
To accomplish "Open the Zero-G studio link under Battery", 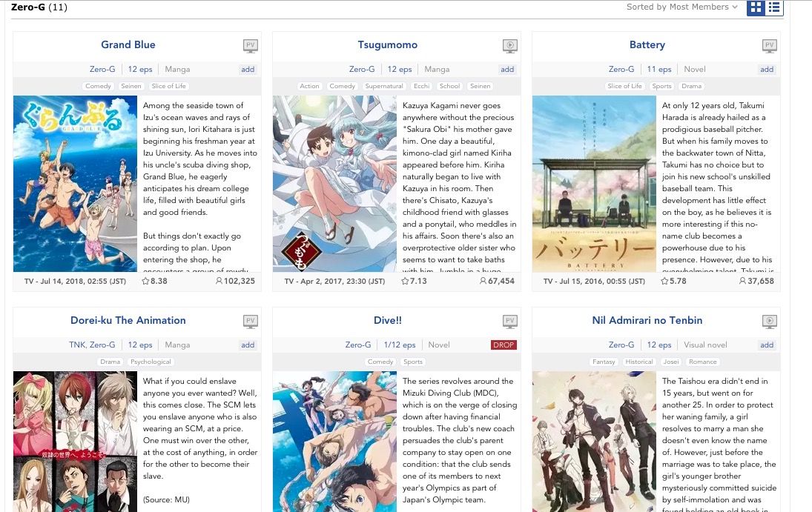I will coord(621,69).
